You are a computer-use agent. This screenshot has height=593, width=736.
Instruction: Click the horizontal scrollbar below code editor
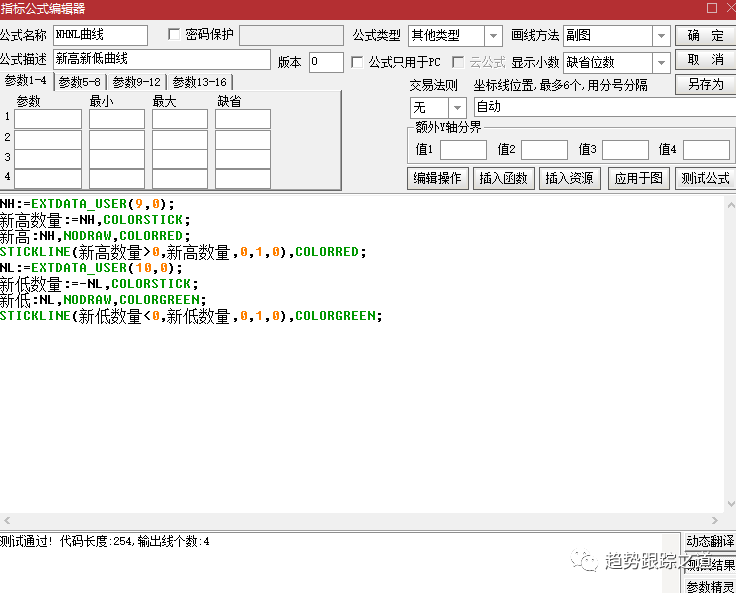point(360,521)
